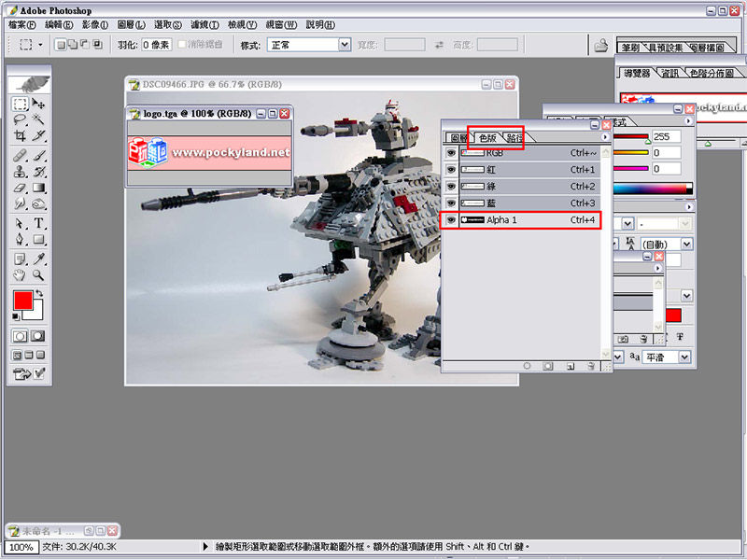Open the Channels panel flyout menu arrow
747x560 pixels.
click(604, 137)
